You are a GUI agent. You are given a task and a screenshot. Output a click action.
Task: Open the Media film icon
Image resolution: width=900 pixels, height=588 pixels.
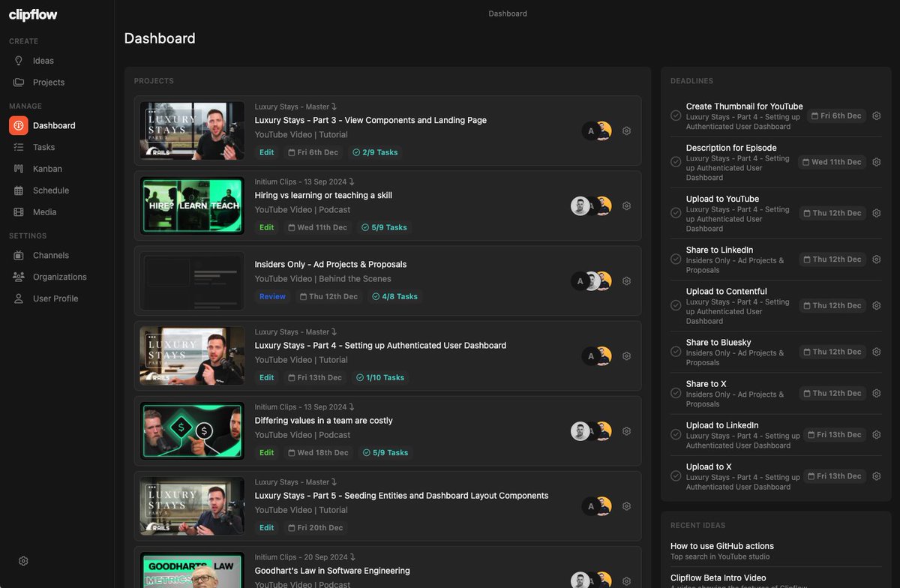pyautogui.click(x=19, y=212)
